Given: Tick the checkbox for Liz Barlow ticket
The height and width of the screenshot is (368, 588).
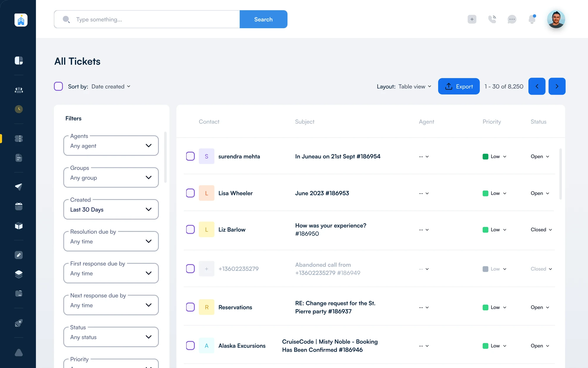Looking at the screenshot, I should [191, 229].
